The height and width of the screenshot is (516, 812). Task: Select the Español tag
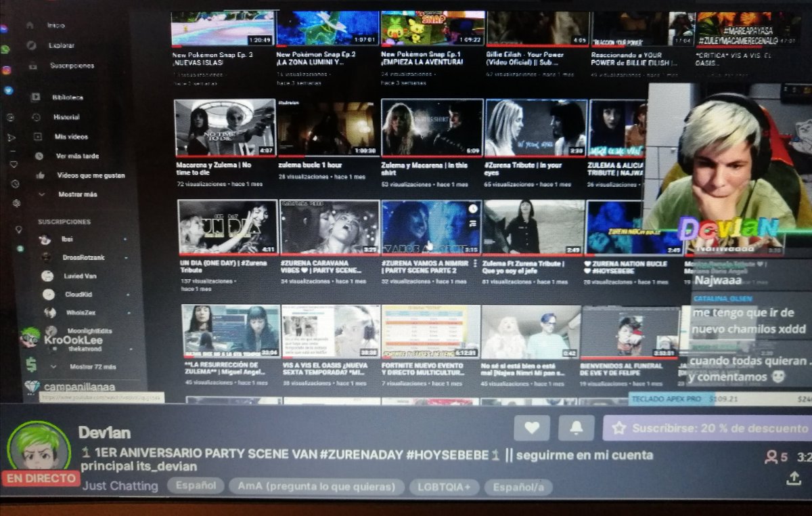click(x=196, y=486)
